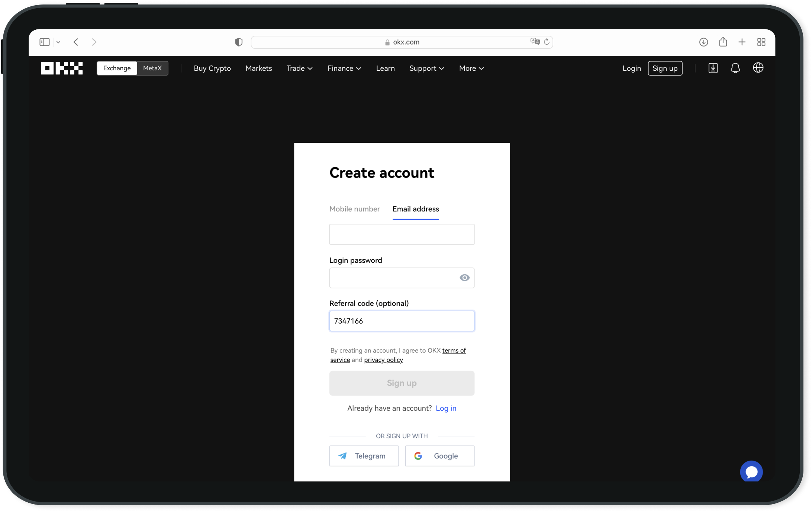Click the Login link in header

pyautogui.click(x=632, y=68)
